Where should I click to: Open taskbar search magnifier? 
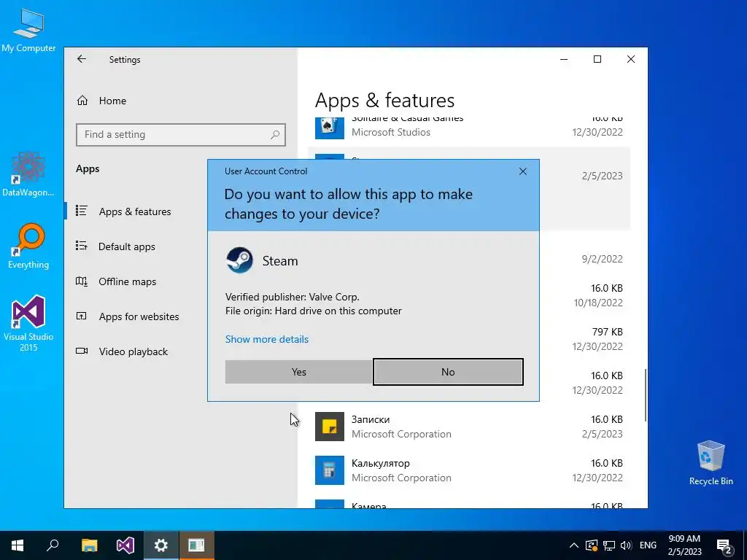coord(53,545)
